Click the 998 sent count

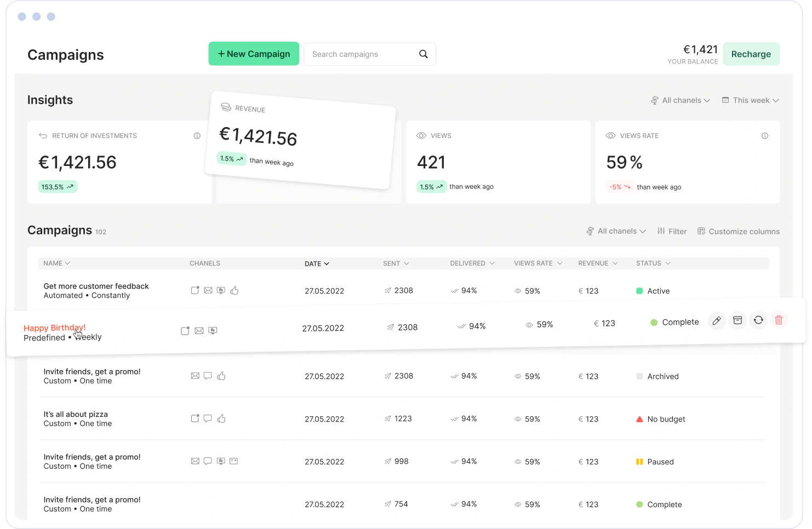click(x=402, y=461)
